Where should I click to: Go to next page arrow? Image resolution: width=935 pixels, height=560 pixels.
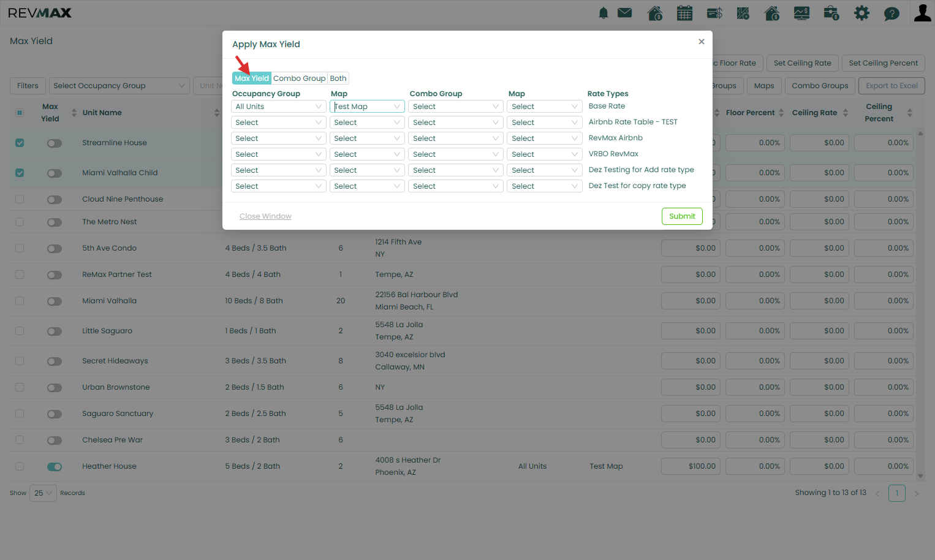(917, 493)
